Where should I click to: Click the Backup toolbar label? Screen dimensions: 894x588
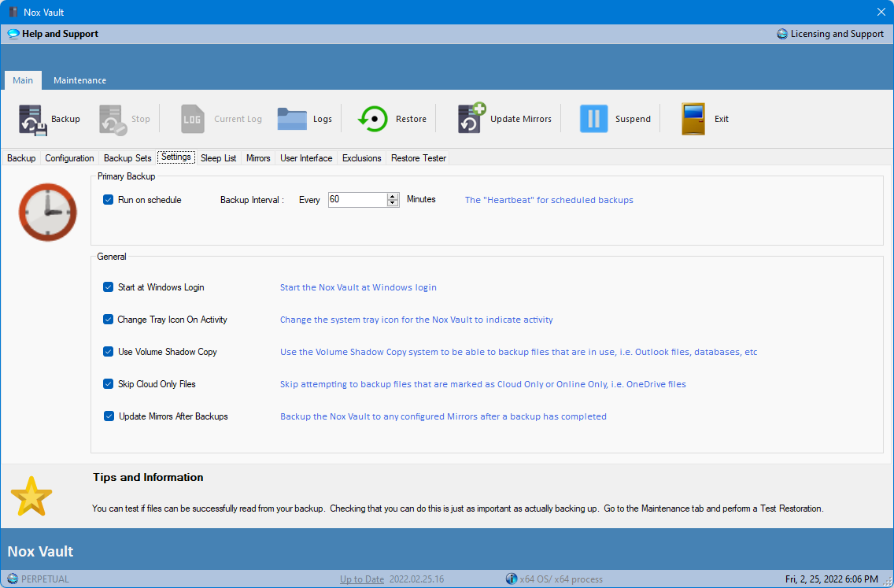(x=65, y=119)
